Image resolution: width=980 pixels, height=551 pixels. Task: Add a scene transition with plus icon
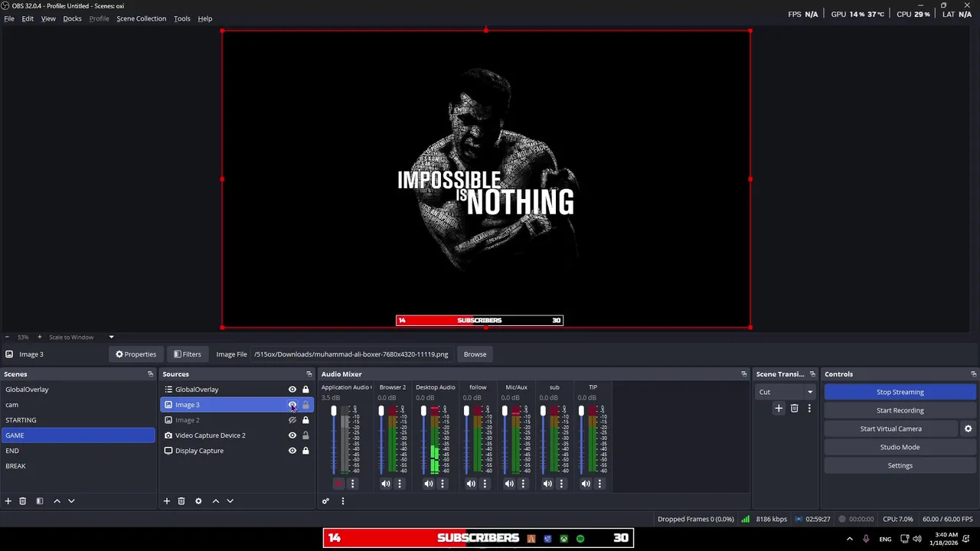[x=779, y=409]
